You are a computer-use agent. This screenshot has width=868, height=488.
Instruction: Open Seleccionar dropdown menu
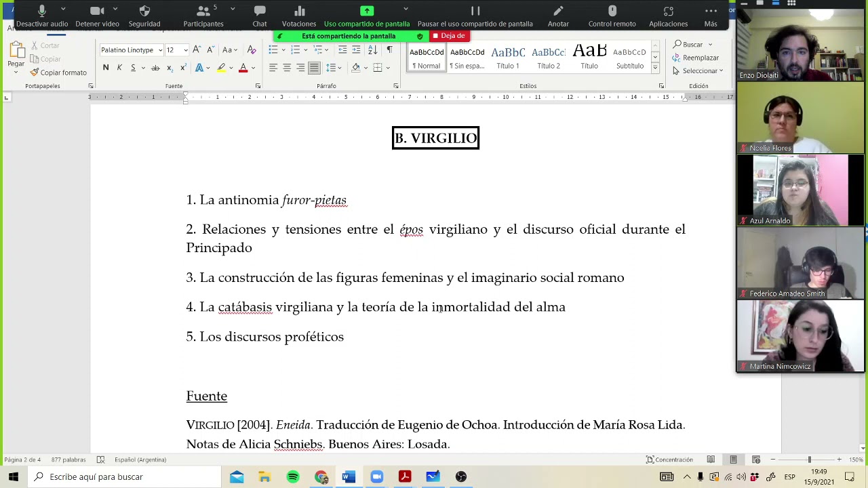(x=698, y=70)
